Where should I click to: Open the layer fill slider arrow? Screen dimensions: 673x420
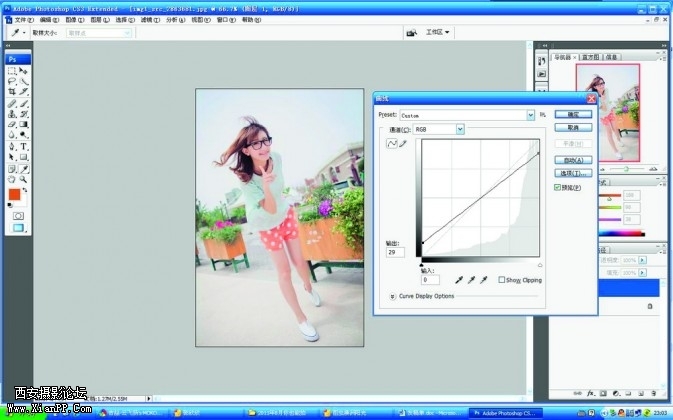pos(642,272)
